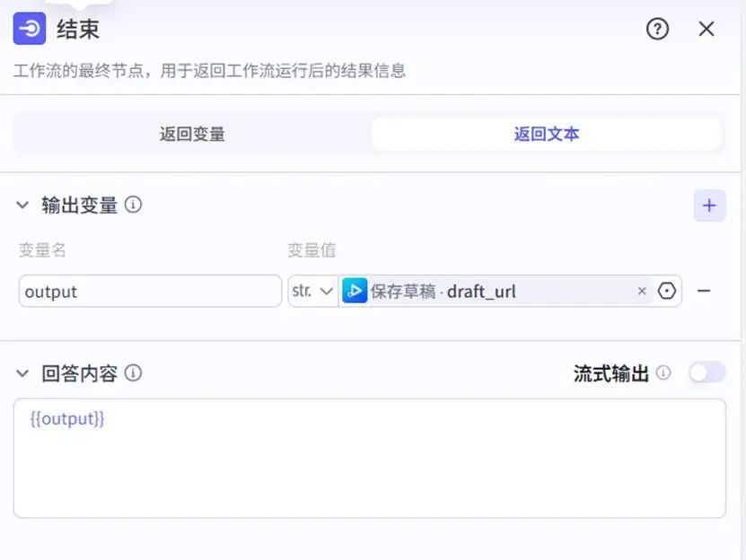This screenshot has height=560, width=746.
Task: Collapse the 输出变量 section
Action: coord(22,205)
